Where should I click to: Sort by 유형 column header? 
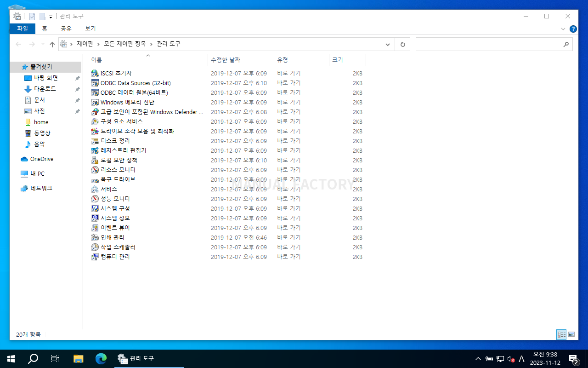coord(301,60)
